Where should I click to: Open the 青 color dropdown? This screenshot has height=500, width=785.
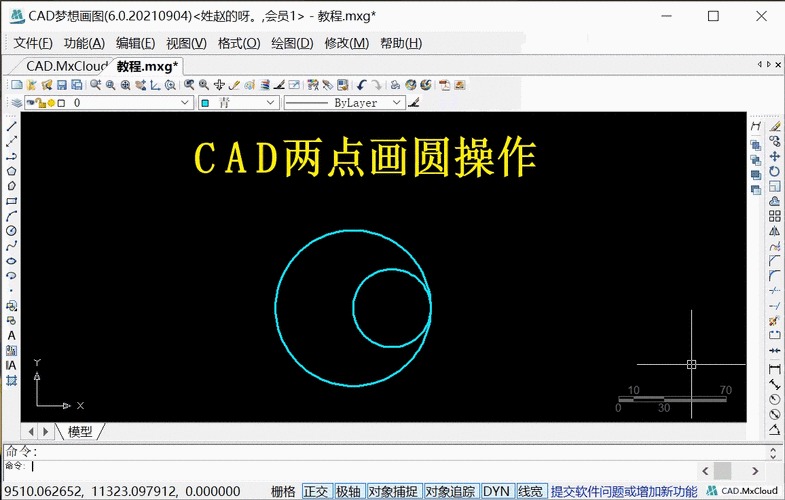[271, 103]
